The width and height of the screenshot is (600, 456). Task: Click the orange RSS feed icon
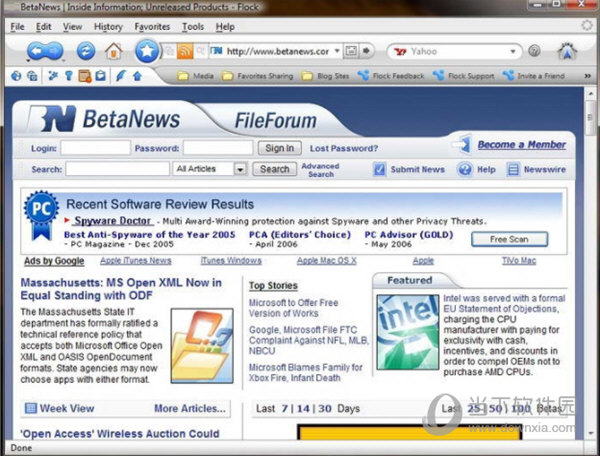[185, 51]
